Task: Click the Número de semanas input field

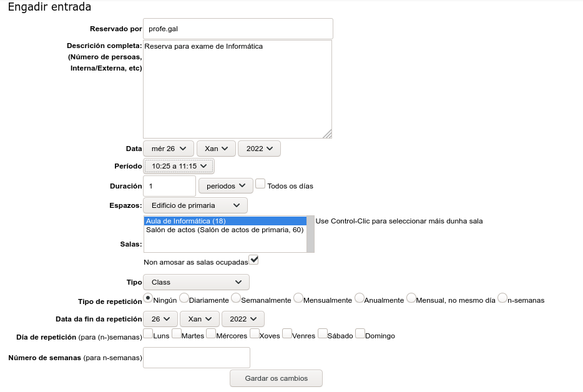Action: (x=197, y=358)
